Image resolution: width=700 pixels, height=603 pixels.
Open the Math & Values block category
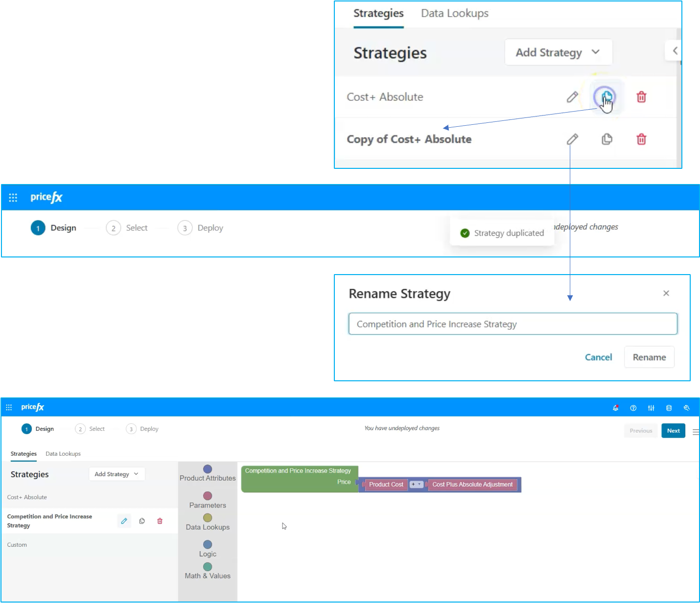(208, 571)
